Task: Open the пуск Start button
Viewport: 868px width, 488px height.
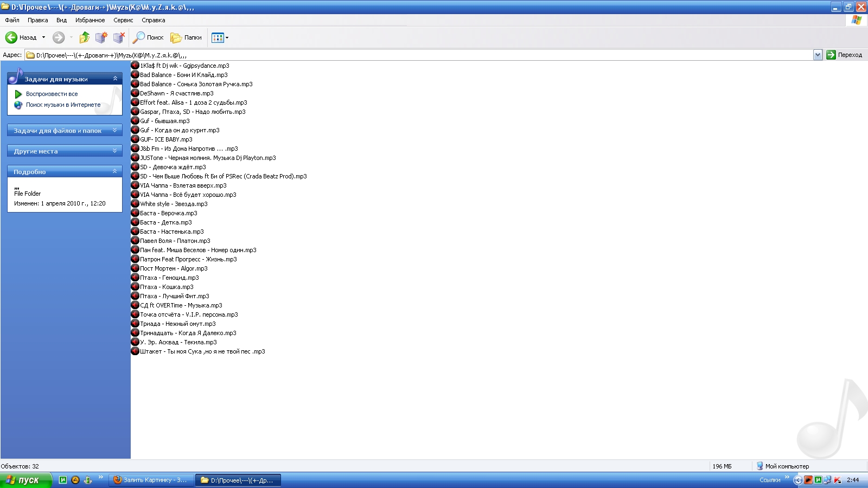Action: pyautogui.click(x=25, y=480)
